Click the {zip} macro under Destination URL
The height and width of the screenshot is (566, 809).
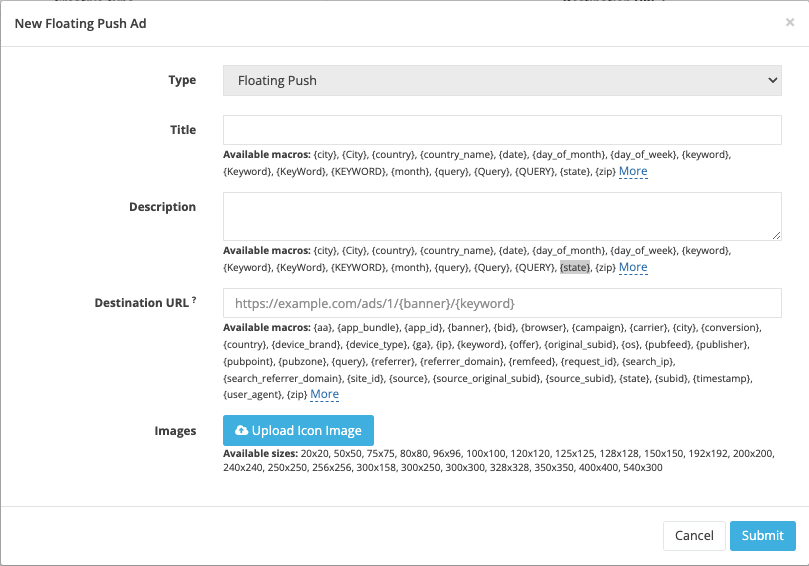click(297, 395)
